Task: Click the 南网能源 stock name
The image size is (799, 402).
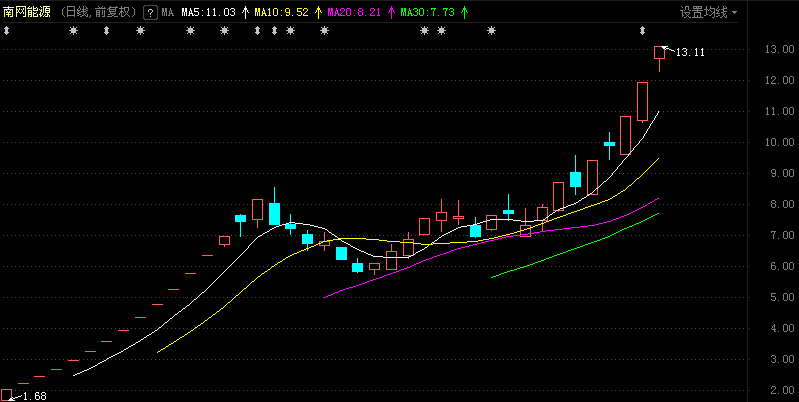Action: (x=27, y=12)
